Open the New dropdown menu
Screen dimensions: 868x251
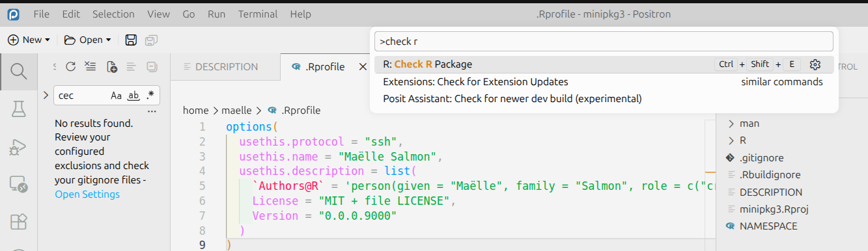tap(29, 40)
